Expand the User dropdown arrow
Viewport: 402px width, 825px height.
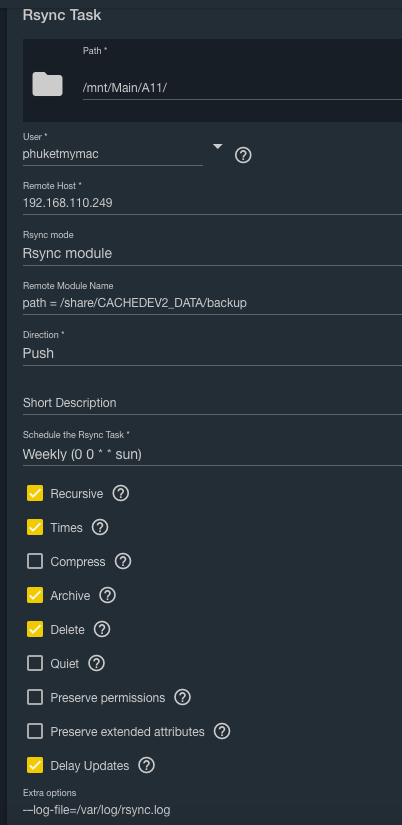pos(217,146)
